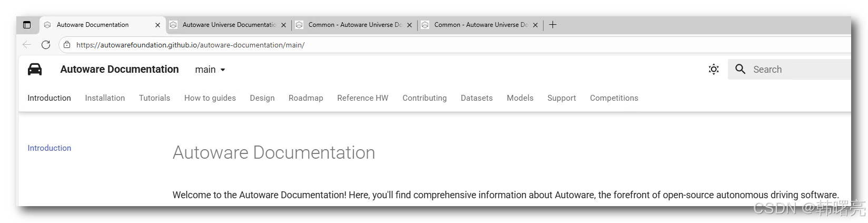868x223 pixels.
Task: Click the browser back arrow
Action: pyautogui.click(x=27, y=45)
